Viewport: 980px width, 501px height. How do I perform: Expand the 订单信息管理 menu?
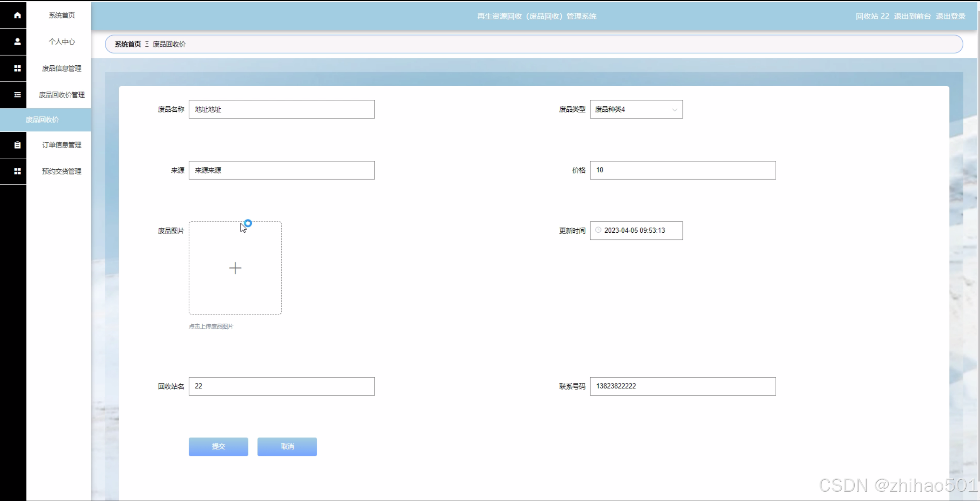[61, 145]
